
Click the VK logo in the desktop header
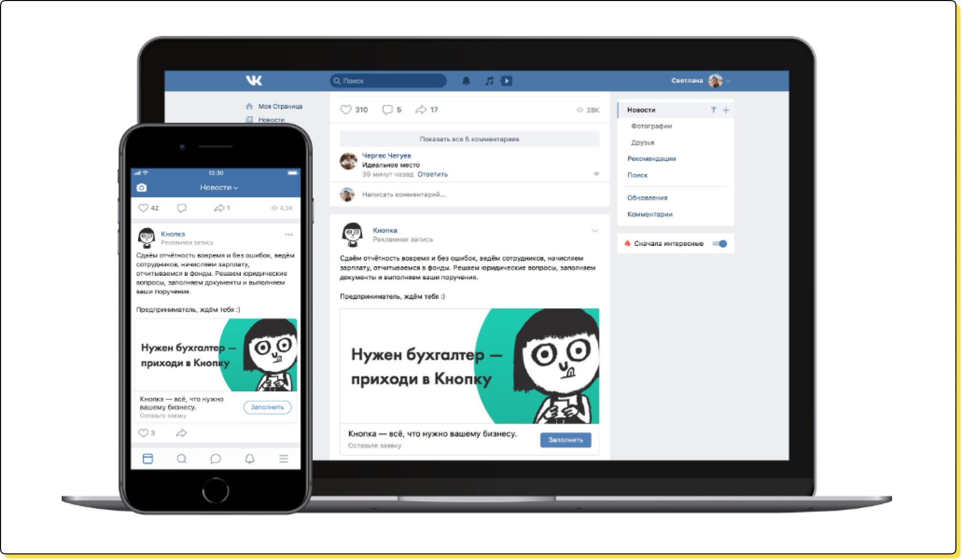[x=254, y=80]
